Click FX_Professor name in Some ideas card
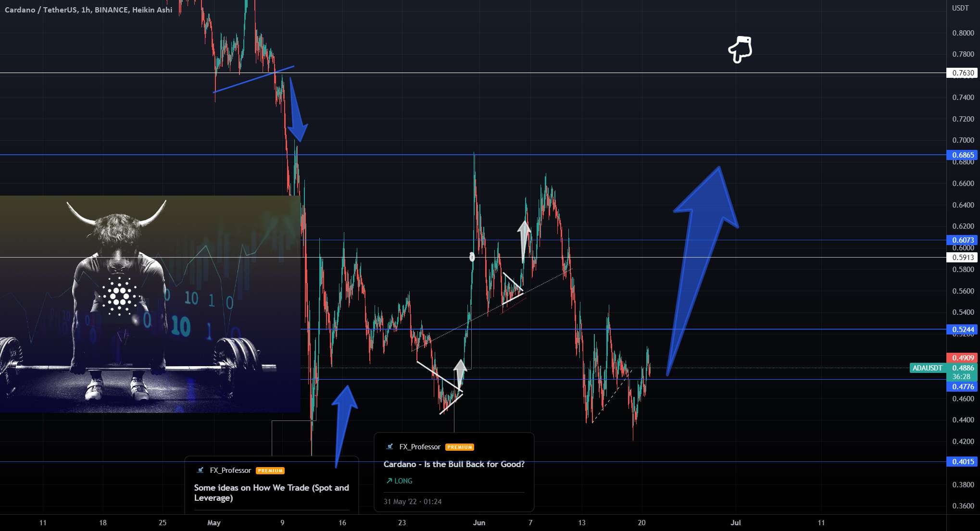This screenshot has height=531, width=980. coord(230,470)
